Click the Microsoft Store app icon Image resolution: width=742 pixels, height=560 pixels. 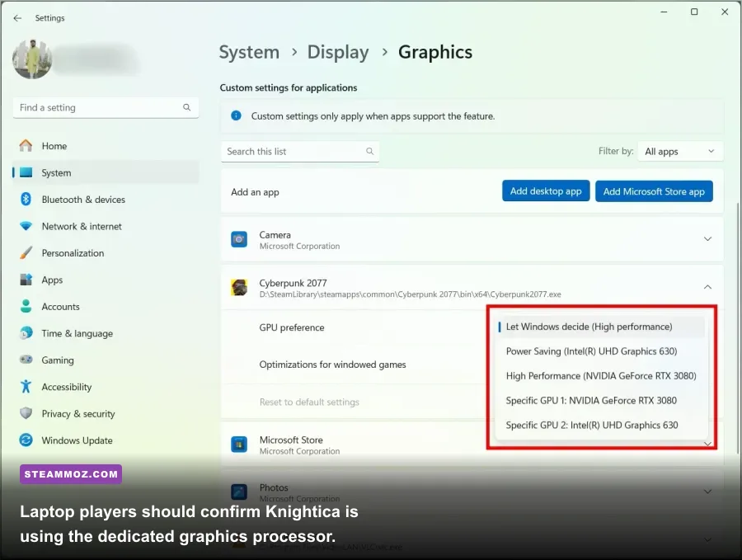[x=239, y=445]
